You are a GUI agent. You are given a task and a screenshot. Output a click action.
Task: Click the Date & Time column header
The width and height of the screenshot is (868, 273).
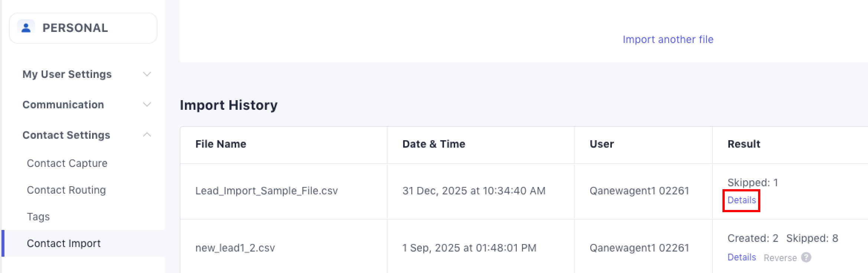(x=434, y=144)
